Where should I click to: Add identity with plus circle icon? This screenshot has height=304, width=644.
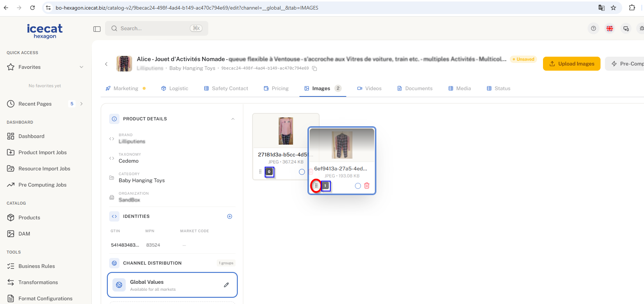(230, 216)
